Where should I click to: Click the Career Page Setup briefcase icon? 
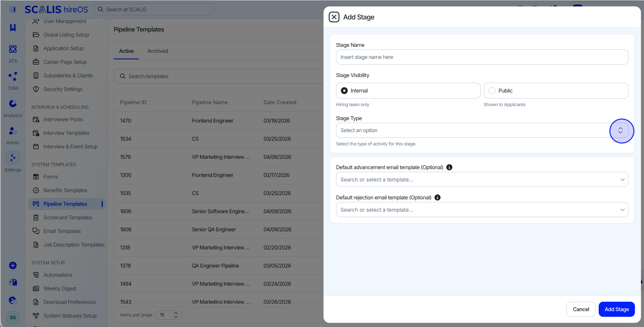(36, 62)
